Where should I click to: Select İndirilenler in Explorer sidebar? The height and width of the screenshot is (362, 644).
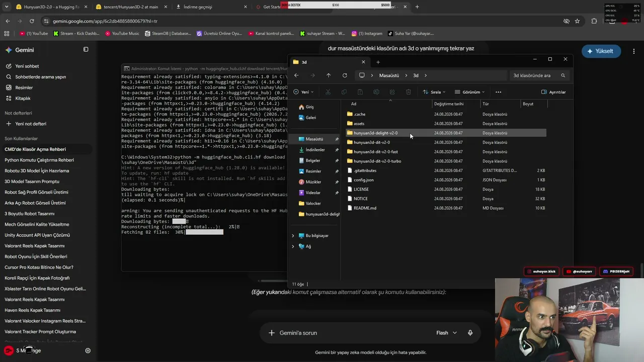[x=311, y=150]
